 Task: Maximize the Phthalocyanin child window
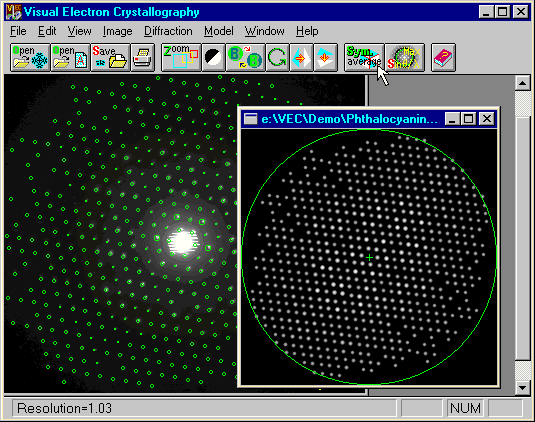pyautogui.click(x=468, y=119)
